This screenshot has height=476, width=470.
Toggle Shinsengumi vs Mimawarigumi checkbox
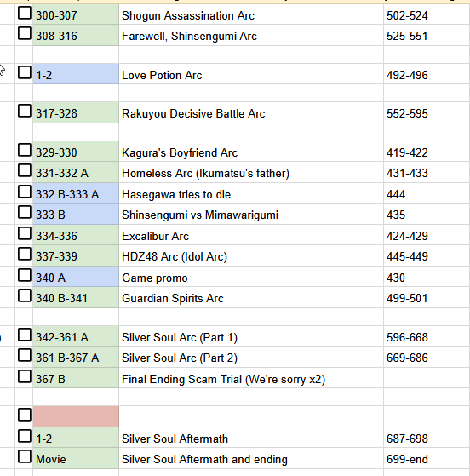(x=25, y=212)
